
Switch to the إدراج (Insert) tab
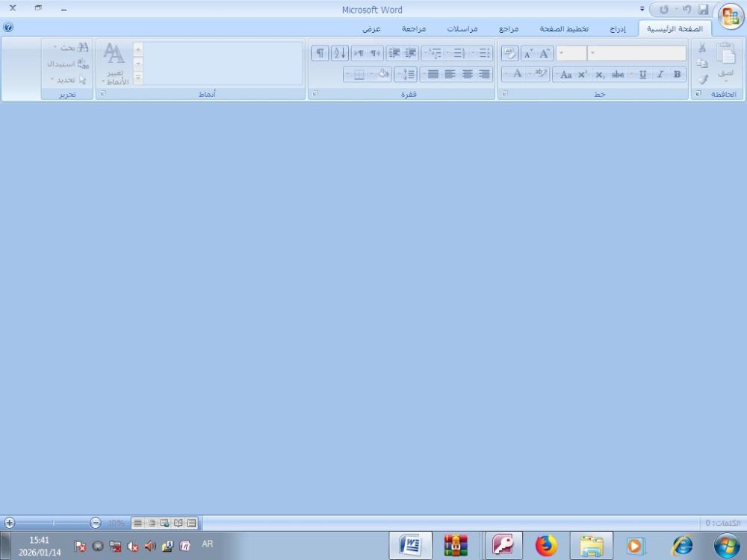tap(617, 28)
